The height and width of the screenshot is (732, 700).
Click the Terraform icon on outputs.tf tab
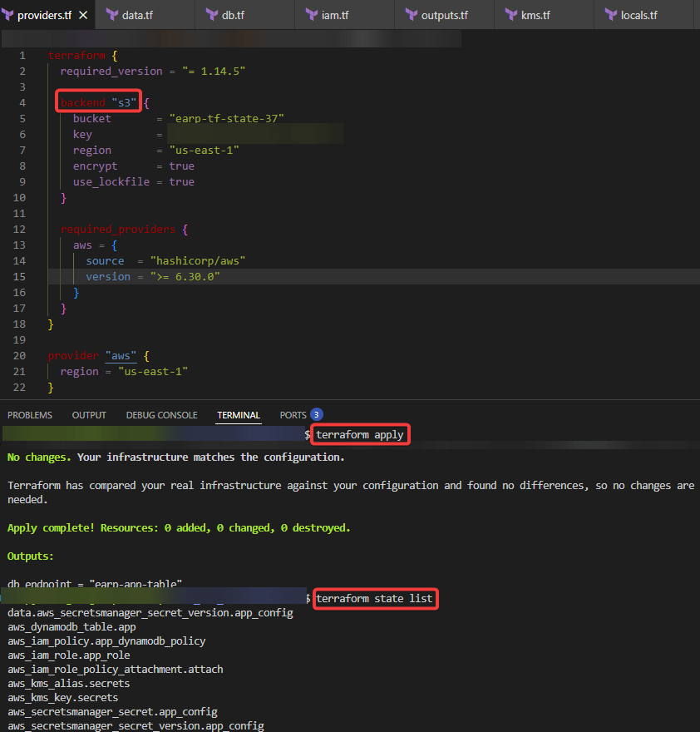point(411,15)
